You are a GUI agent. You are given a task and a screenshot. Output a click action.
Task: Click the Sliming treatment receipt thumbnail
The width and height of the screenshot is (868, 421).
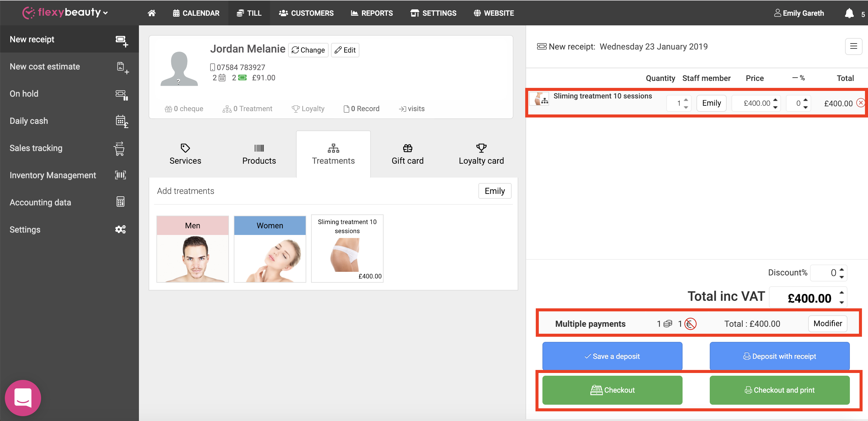coord(539,99)
